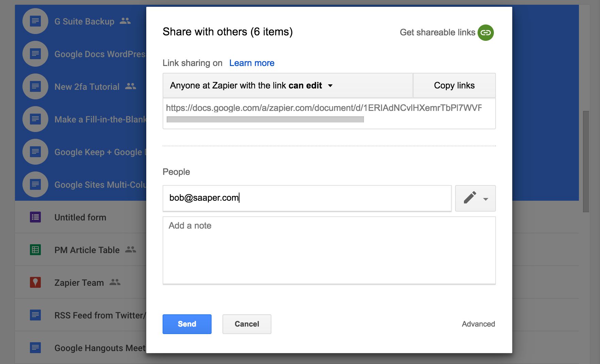Click the green shareable link icon
Image resolution: width=600 pixels, height=364 pixels.
tap(485, 33)
